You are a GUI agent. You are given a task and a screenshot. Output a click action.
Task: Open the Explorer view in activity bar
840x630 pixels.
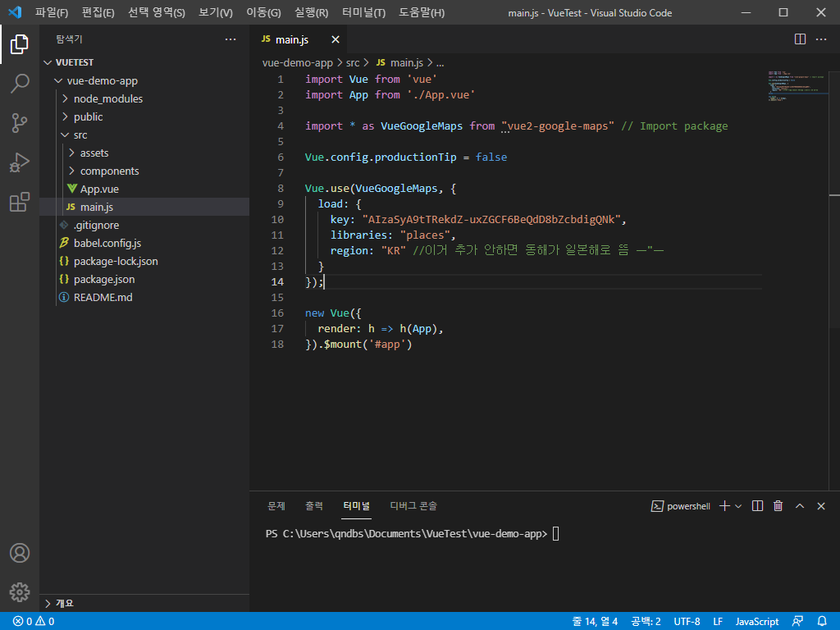pos(20,44)
